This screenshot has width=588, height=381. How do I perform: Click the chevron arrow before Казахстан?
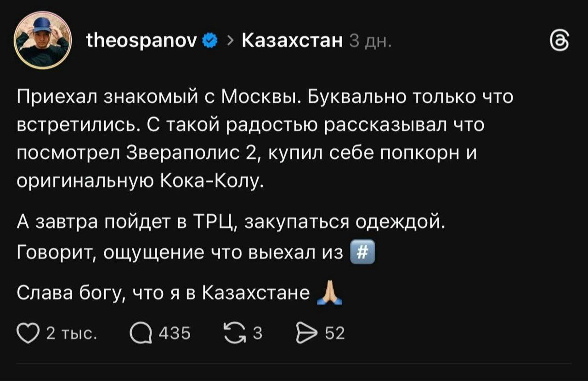click(230, 42)
